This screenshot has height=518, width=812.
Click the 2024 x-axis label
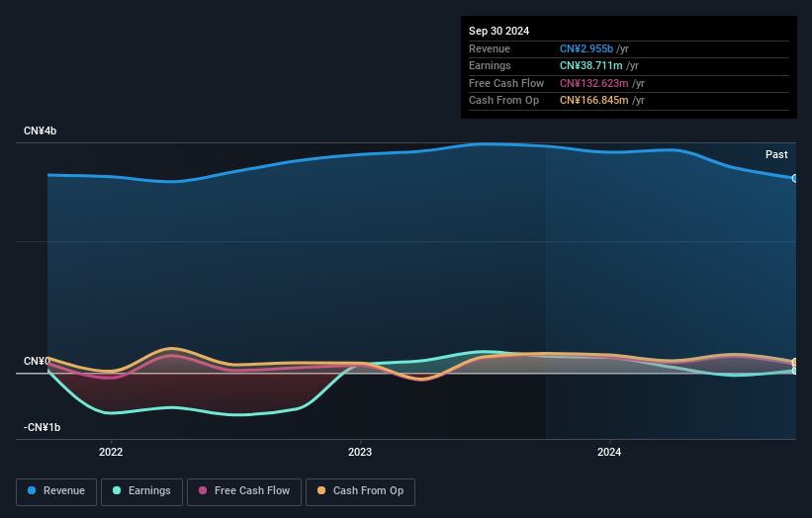(609, 452)
